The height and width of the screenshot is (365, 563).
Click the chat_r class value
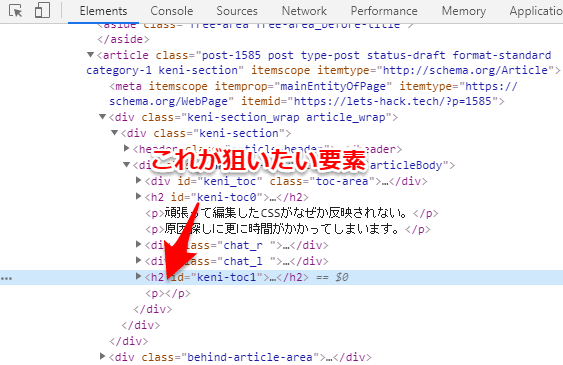coord(243,245)
